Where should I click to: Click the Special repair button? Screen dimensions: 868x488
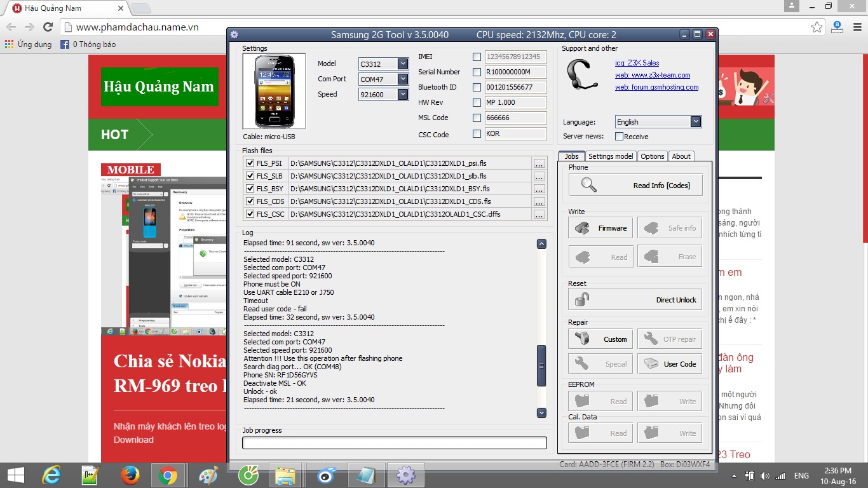(x=600, y=364)
